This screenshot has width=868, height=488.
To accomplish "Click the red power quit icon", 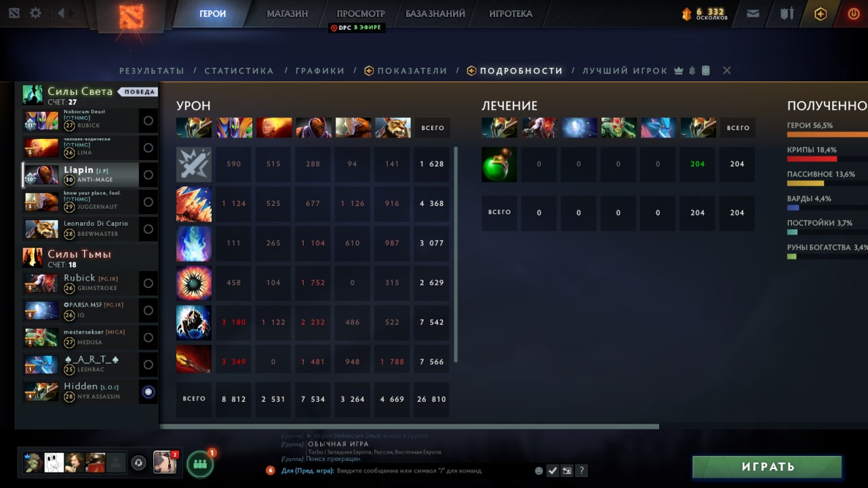I will click(x=853, y=13).
